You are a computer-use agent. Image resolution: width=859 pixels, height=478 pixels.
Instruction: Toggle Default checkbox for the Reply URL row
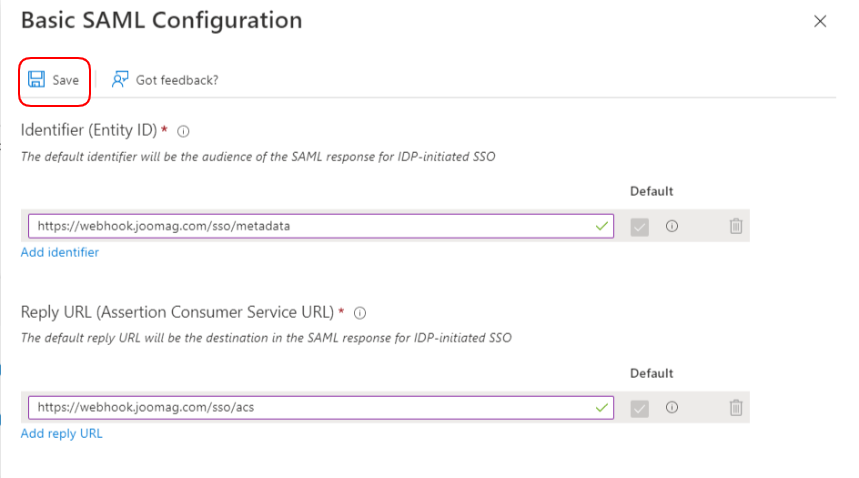pos(640,408)
